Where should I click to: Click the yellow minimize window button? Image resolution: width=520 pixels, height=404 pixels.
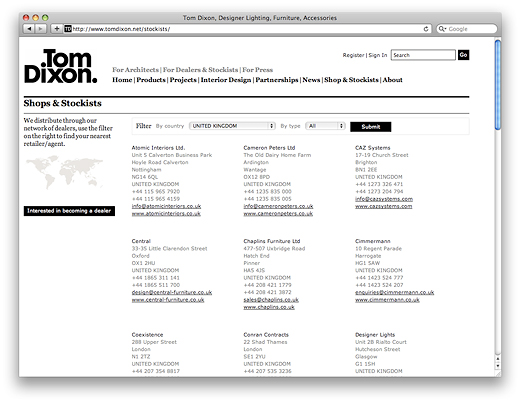35,17
